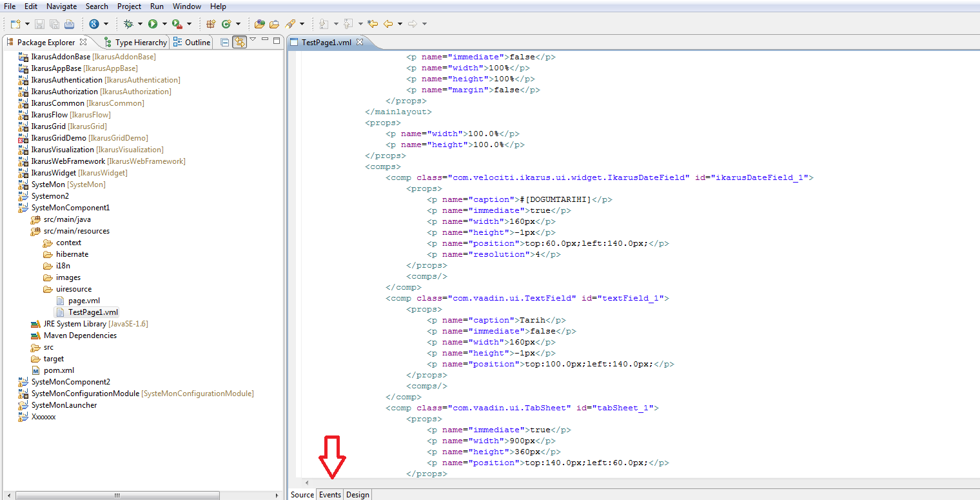
Task: Switch to the Design editor tab
Action: tap(358, 495)
